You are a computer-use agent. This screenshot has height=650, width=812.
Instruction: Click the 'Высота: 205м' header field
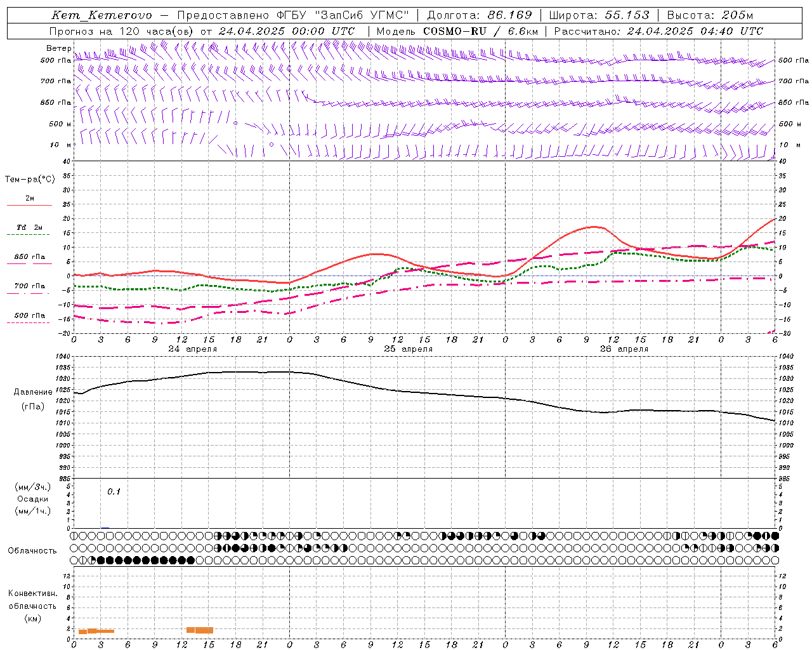[710, 15]
